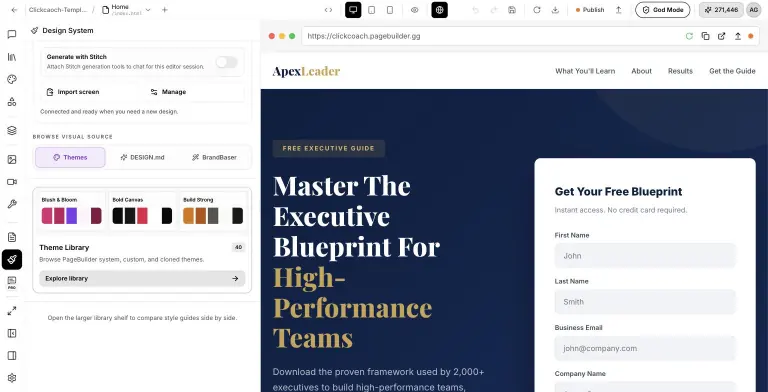Image resolution: width=768 pixels, height=392 pixels.
Task: Click the purple swatch in Blush & Bloom
Action: pos(72,216)
